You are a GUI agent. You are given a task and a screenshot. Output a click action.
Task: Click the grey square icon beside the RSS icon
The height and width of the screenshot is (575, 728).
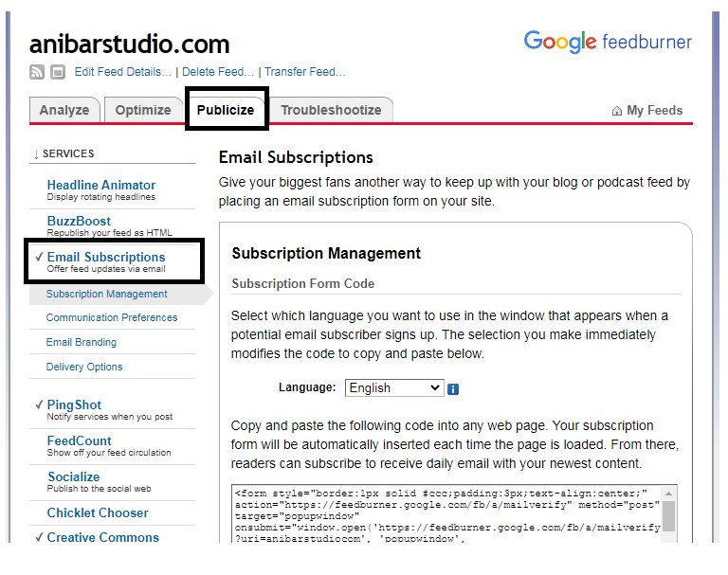(x=58, y=72)
